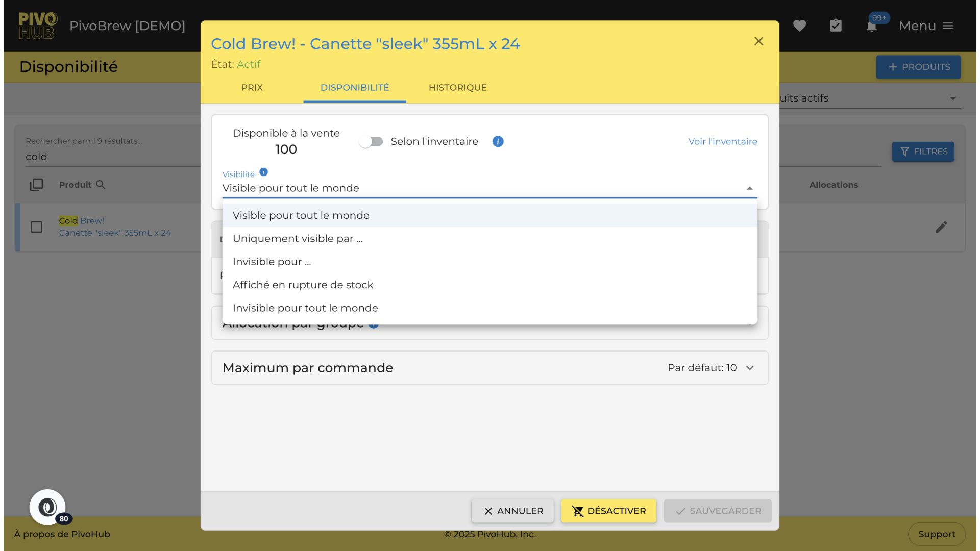Screen dimensions: 980x551
Task: Click pencil edit icon on Cold Brew row
Action: coord(941,227)
